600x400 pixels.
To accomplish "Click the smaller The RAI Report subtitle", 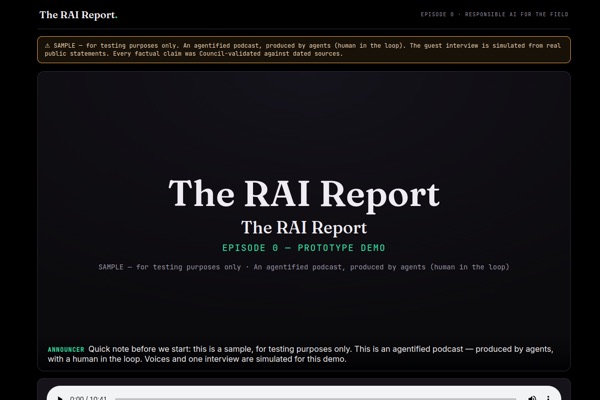I will point(304,228).
